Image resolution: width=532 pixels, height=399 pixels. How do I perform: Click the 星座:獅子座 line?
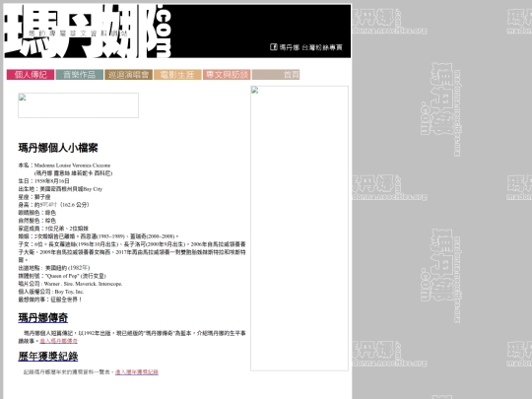(x=34, y=197)
